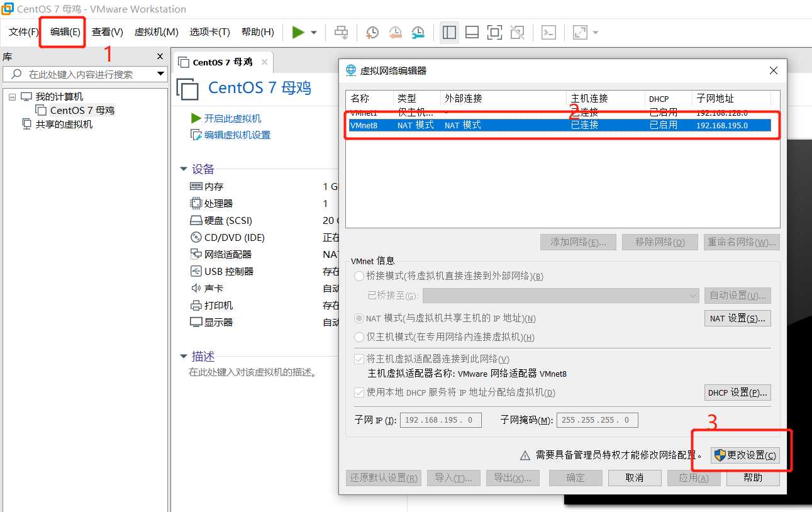Click the 内存 memory device icon
Image resolution: width=812 pixels, height=512 pixels.
click(196, 187)
